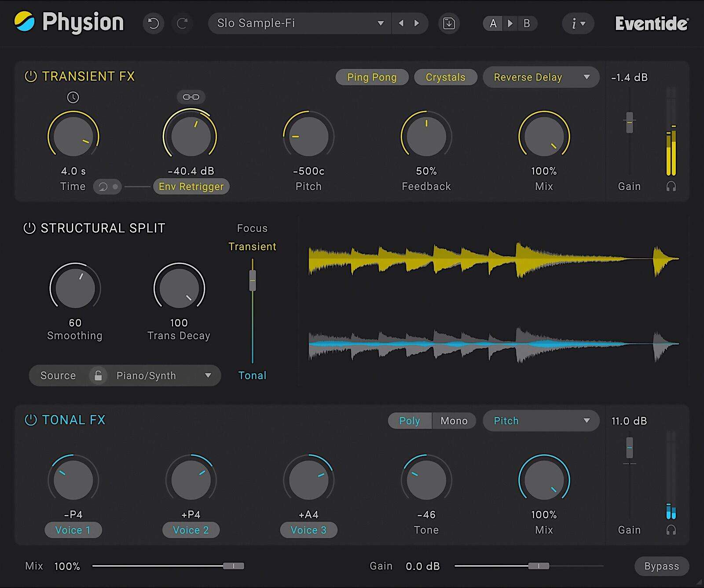
Task: Click the blue tonal waveform display
Action: (494, 345)
